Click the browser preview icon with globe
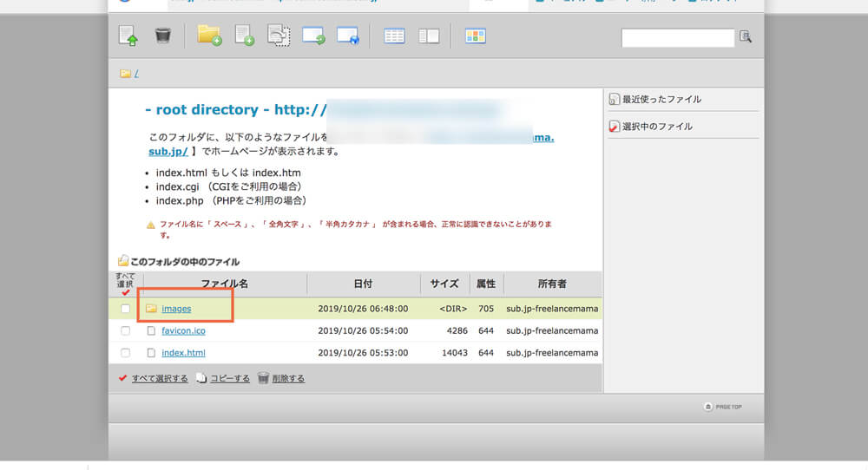The height and width of the screenshot is (470, 868). tap(348, 36)
